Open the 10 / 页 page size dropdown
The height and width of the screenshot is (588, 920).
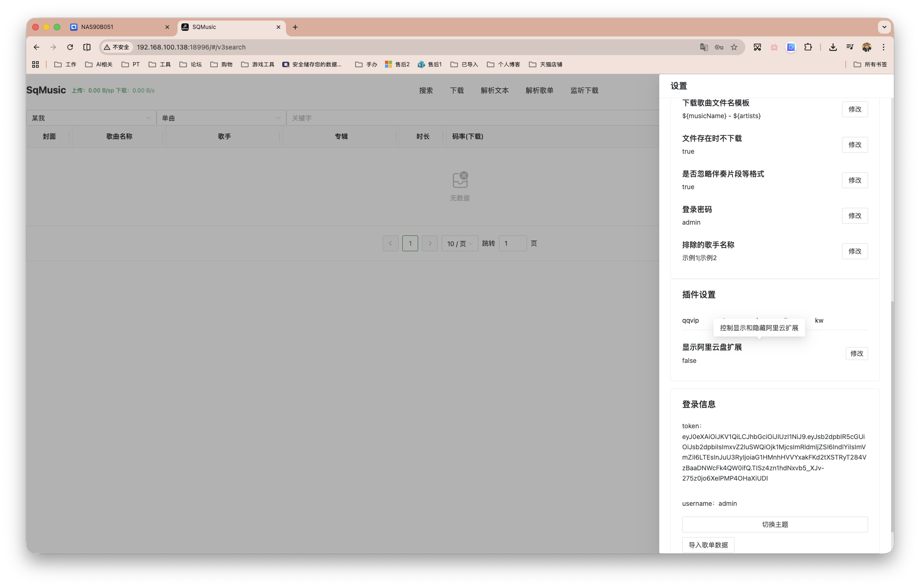tap(459, 243)
